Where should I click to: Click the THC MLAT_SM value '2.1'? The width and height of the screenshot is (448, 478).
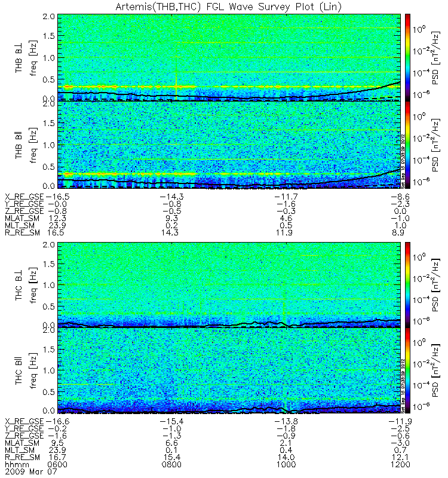pyautogui.click(x=286, y=443)
